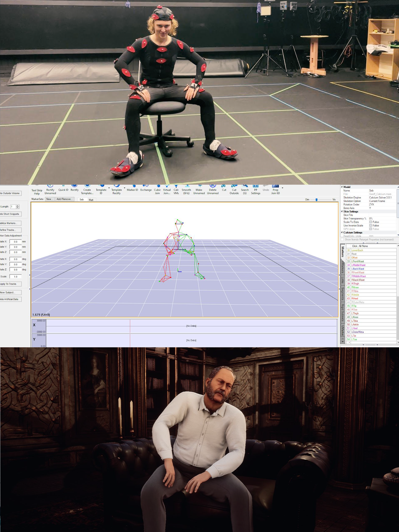Image resolution: width=399 pixels, height=532 pixels.
Task: Collapse the Skin Settings section
Action: pyautogui.click(x=342, y=211)
